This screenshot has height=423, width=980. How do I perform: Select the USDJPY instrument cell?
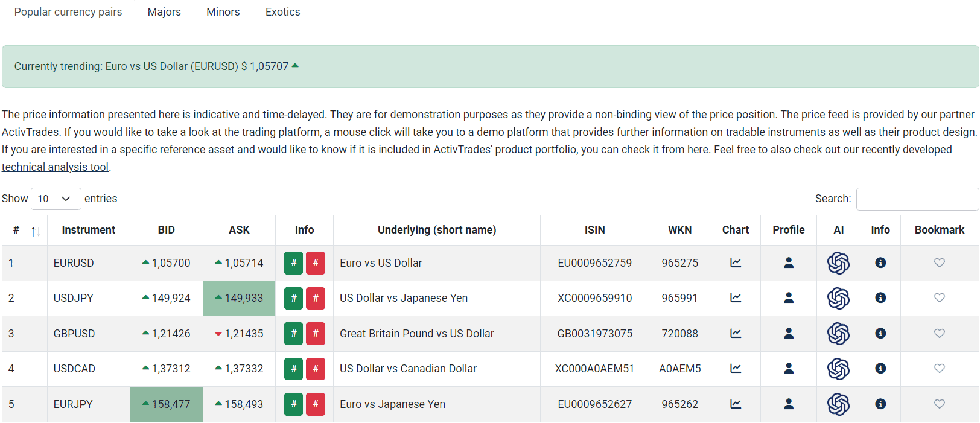(88, 298)
